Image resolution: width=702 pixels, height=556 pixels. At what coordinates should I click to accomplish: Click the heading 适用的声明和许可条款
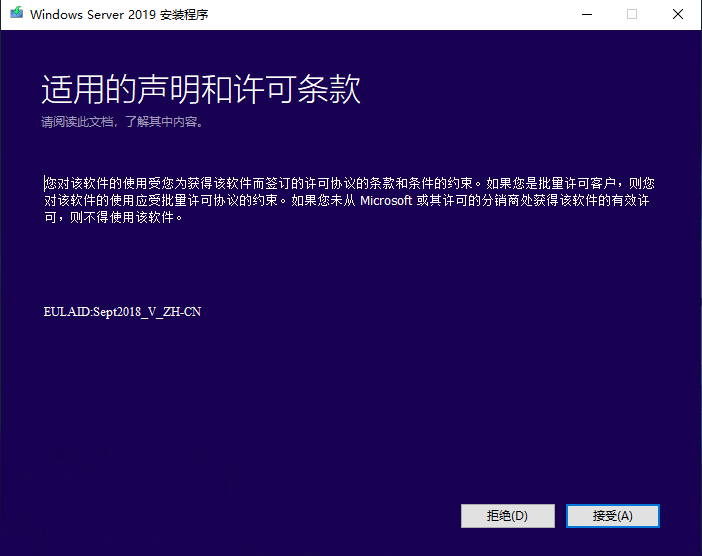201,90
